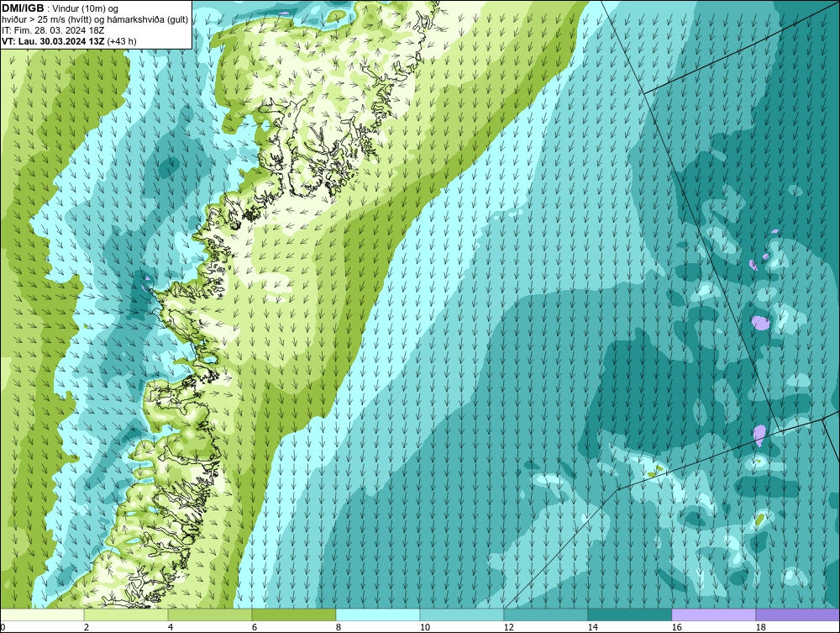
Task: Click the legend label '8'
Action: pos(338,627)
